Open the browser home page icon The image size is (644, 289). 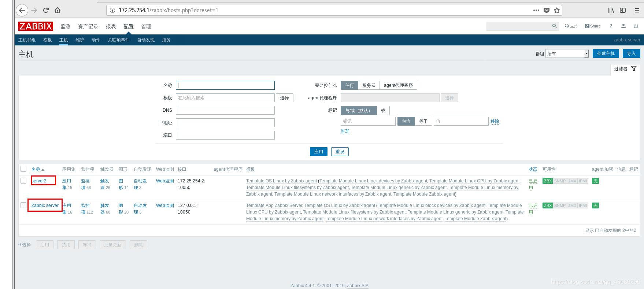point(58,10)
